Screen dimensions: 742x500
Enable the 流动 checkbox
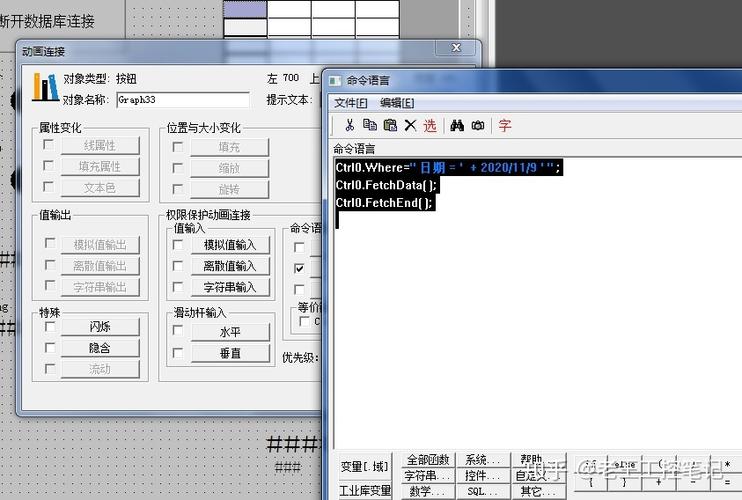(50, 368)
